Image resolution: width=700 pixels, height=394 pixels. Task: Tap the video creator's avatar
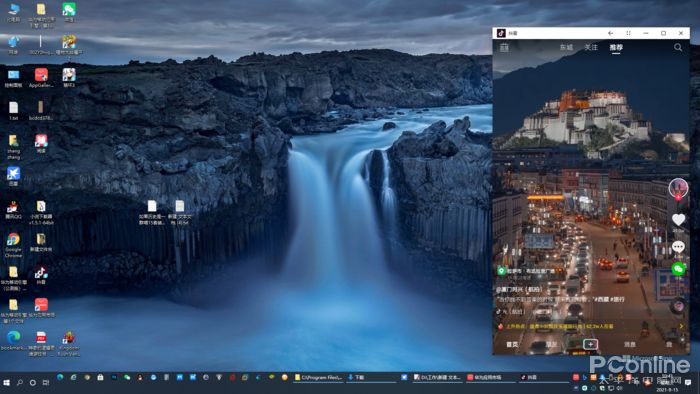click(x=678, y=188)
